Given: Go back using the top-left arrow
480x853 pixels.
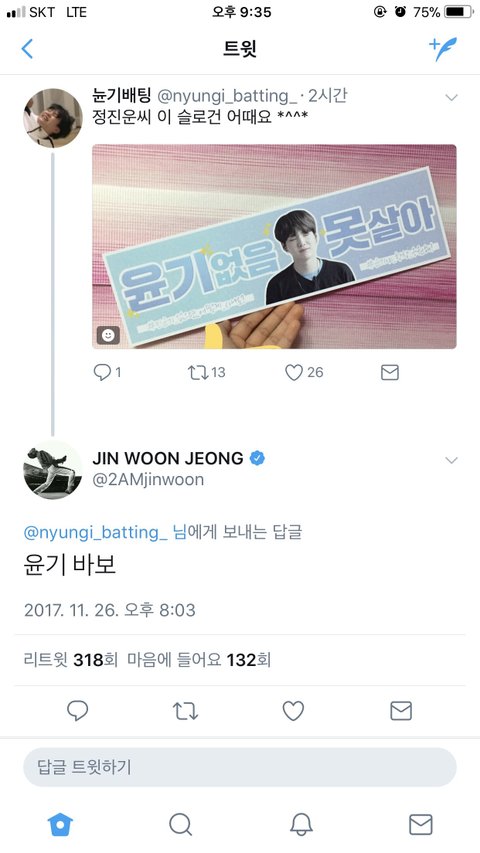Looking at the screenshot, I should (27, 48).
